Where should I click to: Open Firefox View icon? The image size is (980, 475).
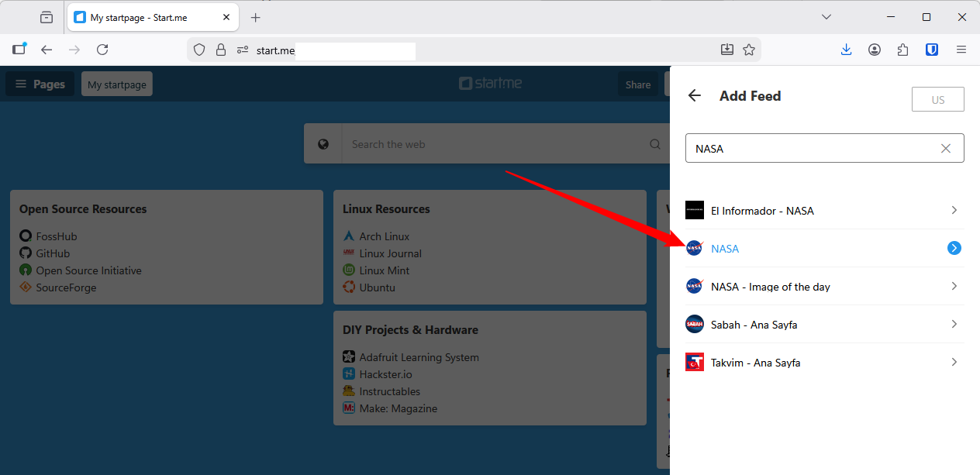coord(47,17)
